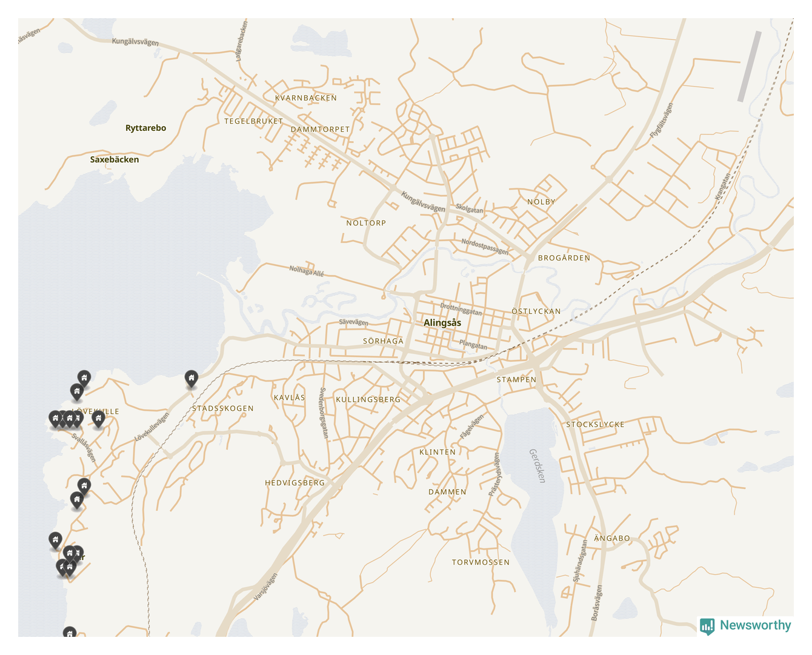Click the Ryttarebo place label
The image size is (812, 655).
[145, 128]
